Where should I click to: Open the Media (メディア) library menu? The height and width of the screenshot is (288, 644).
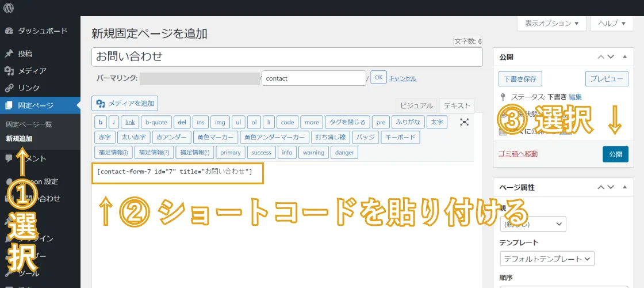pos(32,71)
